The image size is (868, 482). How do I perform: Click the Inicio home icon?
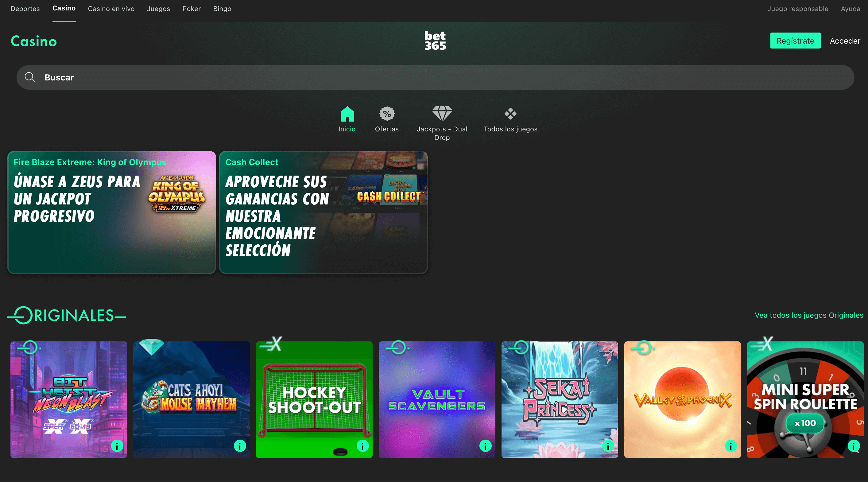(x=347, y=114)
